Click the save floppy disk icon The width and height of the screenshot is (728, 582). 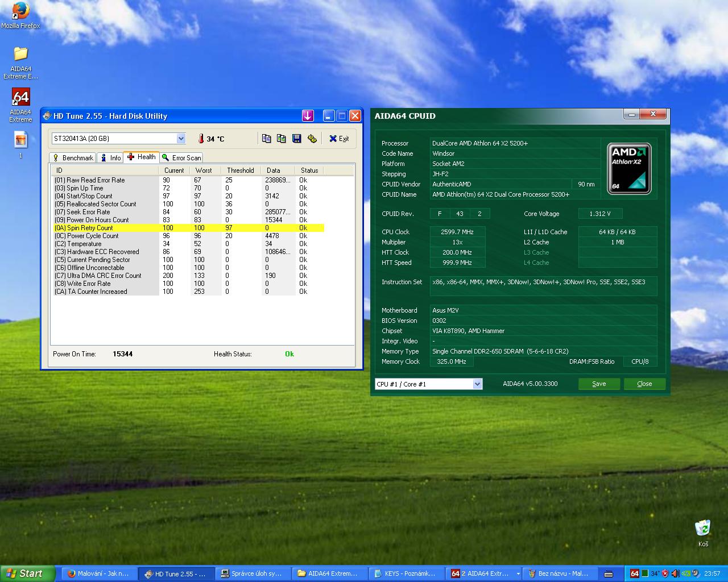coord(296,138)
